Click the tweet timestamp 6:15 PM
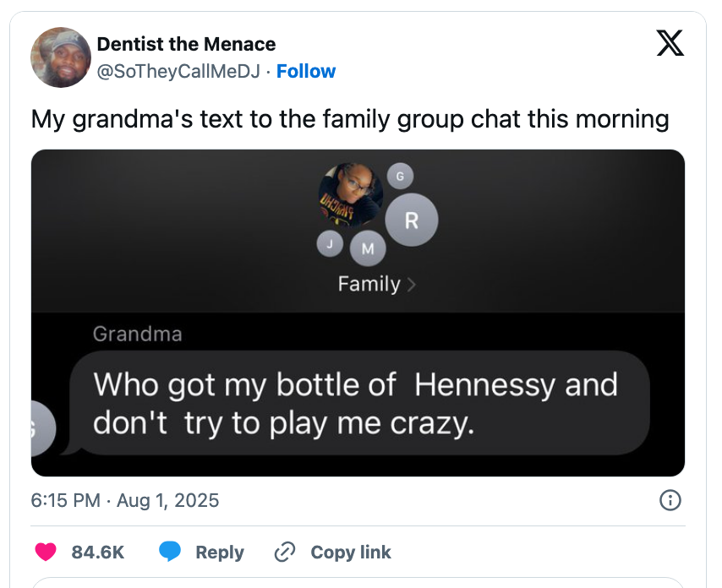 (x=63, y=500)
